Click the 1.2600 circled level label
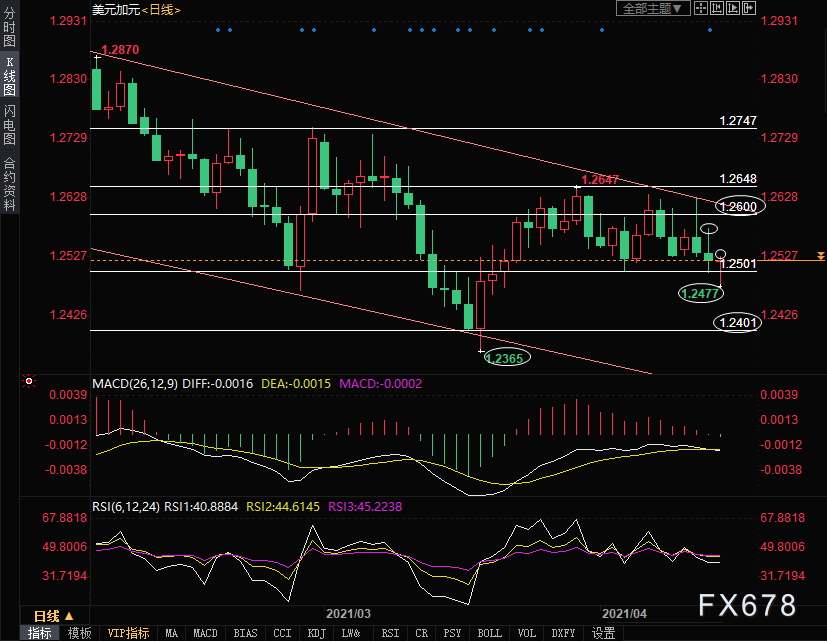This screenshot has height=641, width=827. click(738, 206)
